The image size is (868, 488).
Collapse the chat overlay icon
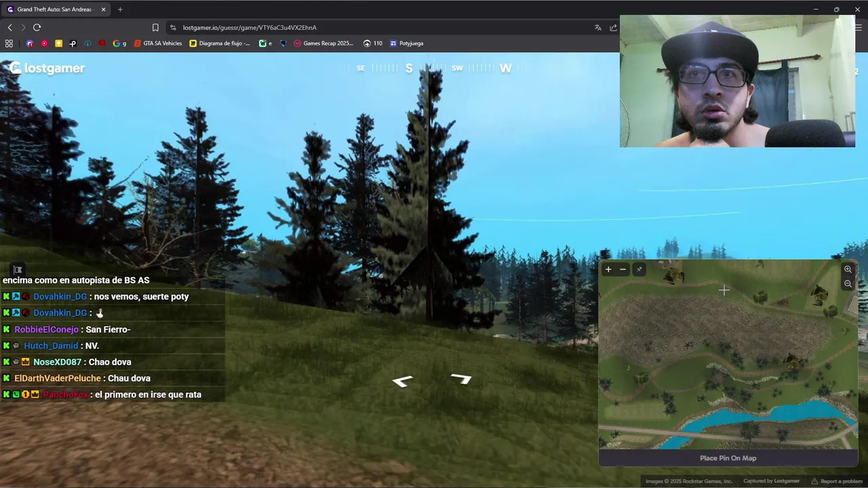click(18, 270)
